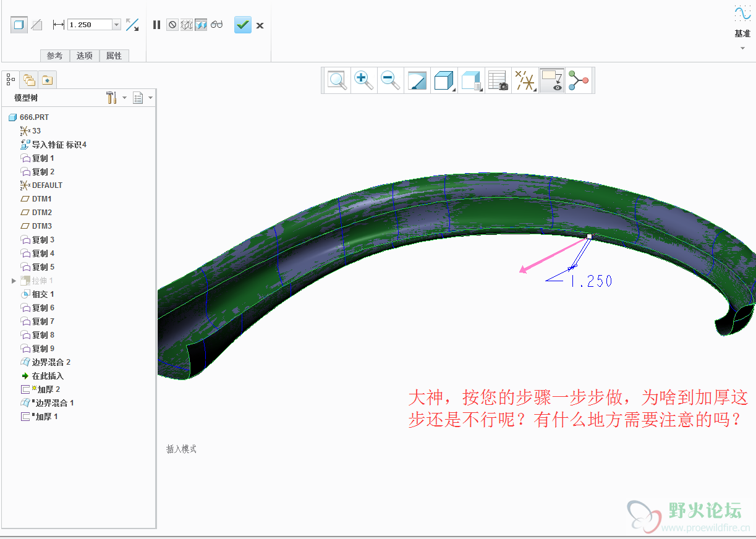Viewport: 756px width, 539px height.
Task: Select the fill-with-solid thicken option
Action: coord(19,25)
